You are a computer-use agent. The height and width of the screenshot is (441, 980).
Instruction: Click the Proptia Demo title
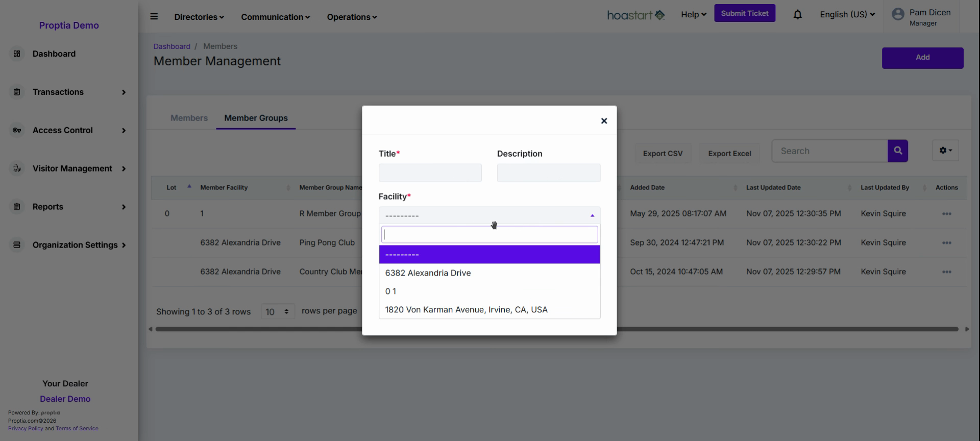69,26
